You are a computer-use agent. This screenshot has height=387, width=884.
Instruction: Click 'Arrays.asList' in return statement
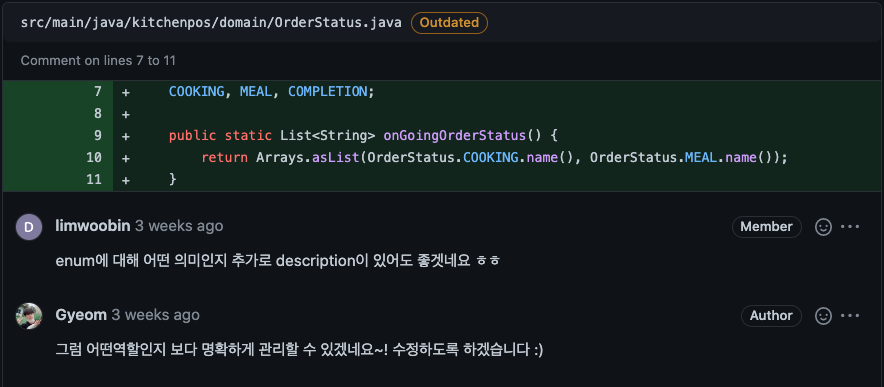click(308, 158)
